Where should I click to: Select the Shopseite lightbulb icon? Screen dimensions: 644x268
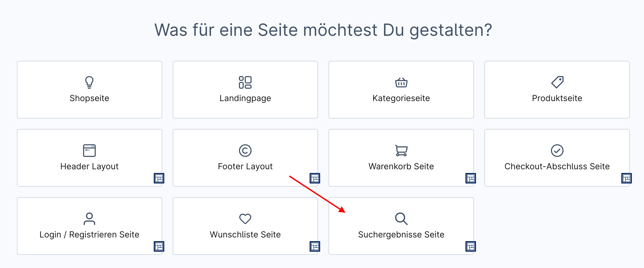tap(89, 82)
